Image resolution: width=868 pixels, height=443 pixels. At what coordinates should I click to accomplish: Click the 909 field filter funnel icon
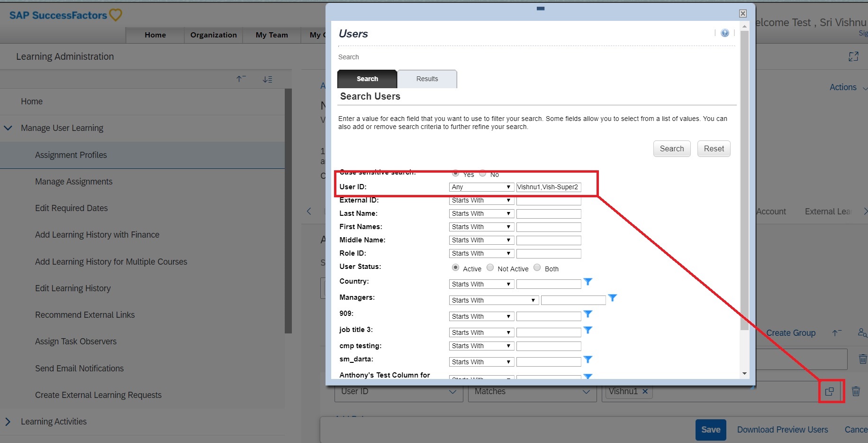coord(588,314)
